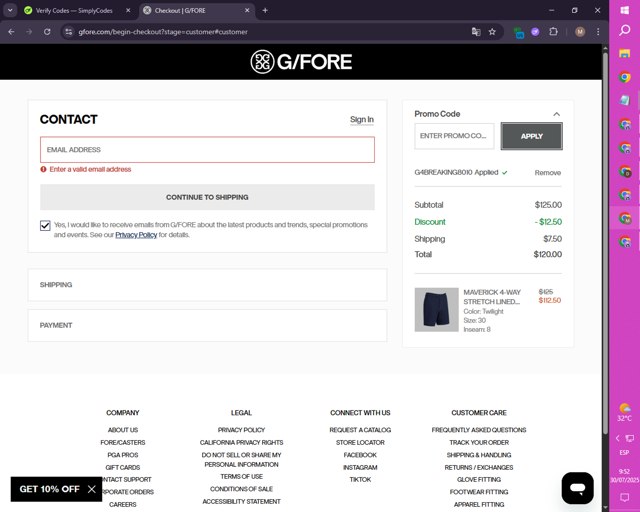Focus the enter promo code field

click(x=454, y=136)
